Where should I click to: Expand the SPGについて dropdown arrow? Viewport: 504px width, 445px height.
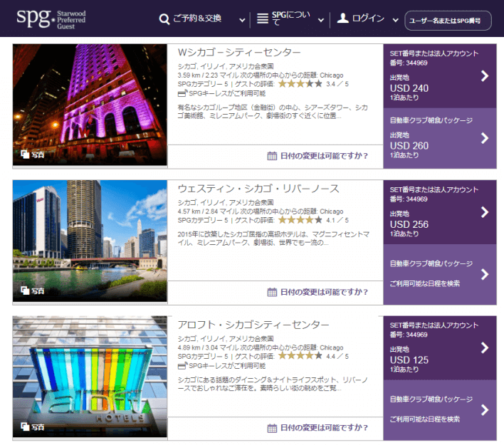click(320, 21)
